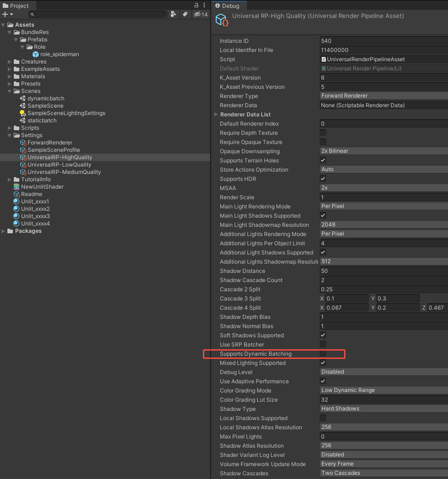Click the Creatures folder icon
This screenshot has width=448, height=479.
(17, 62)
